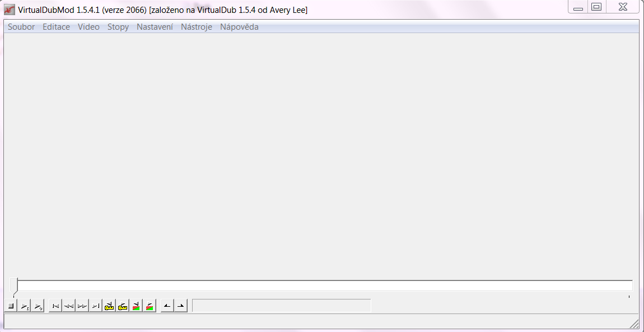This screenshot has width=644, height=332.
Task: Play the input video preview
Action: pyautogui.click(x=24, y=306)
